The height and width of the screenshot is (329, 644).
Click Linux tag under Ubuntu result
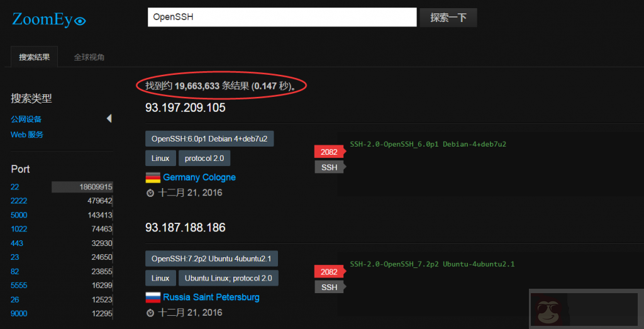pos(160,278)
